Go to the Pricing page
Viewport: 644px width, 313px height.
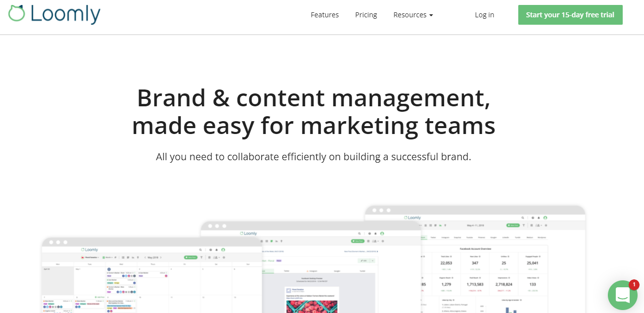(x=366, y=15)
